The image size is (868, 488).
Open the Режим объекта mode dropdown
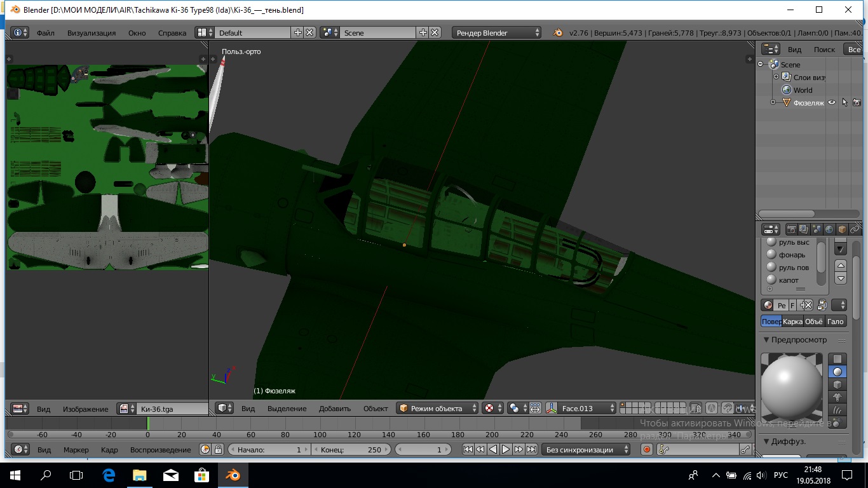[438, 409]
